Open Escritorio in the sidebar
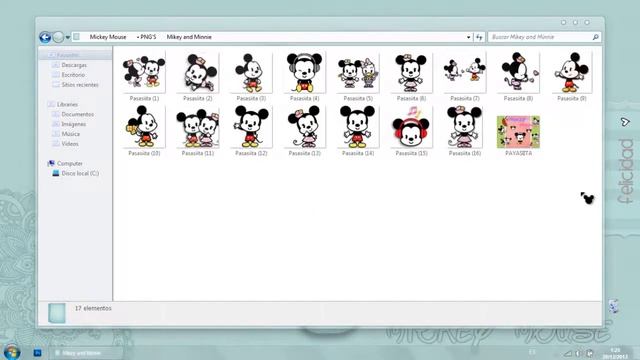The width and height of the screenshot is (640, 360). pos(73,75)
